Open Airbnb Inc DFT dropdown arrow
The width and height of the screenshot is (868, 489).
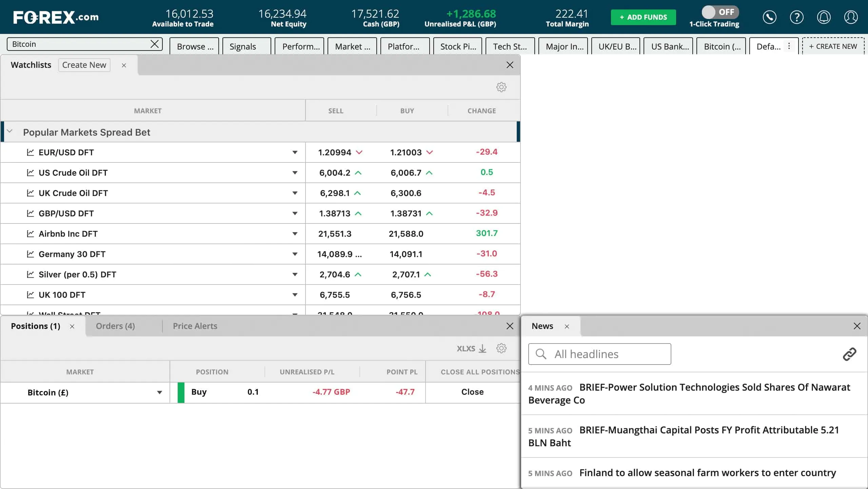[x=295, y=234]
